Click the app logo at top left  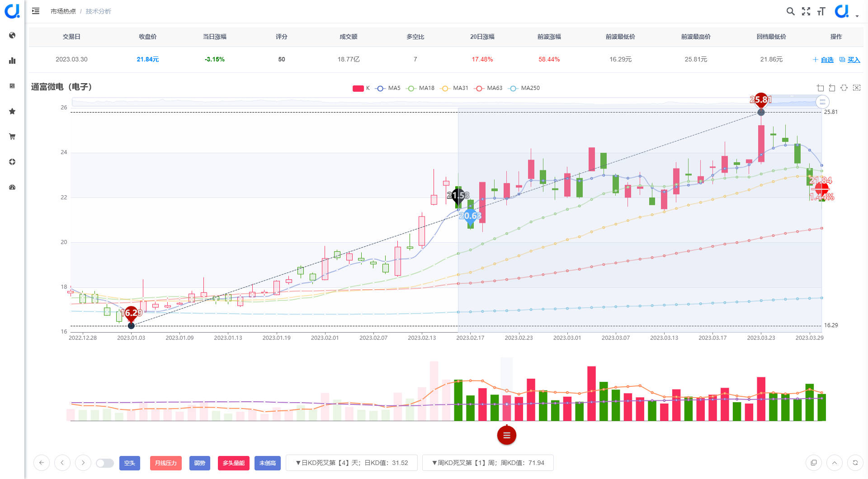click(x=12, y=11)
